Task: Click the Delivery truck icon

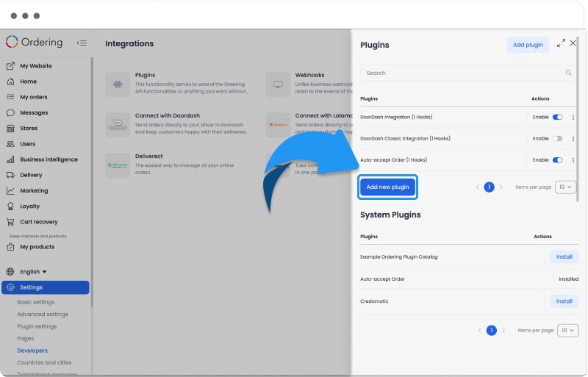Action: pos(10,175)
